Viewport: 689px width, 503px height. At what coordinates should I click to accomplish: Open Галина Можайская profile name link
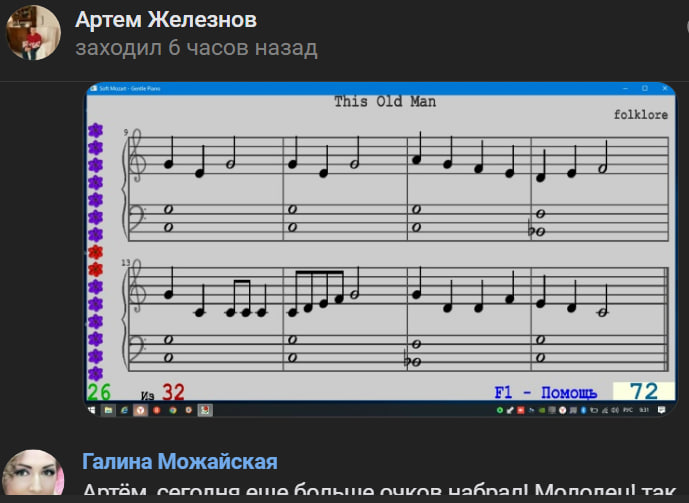click(179, 461)
